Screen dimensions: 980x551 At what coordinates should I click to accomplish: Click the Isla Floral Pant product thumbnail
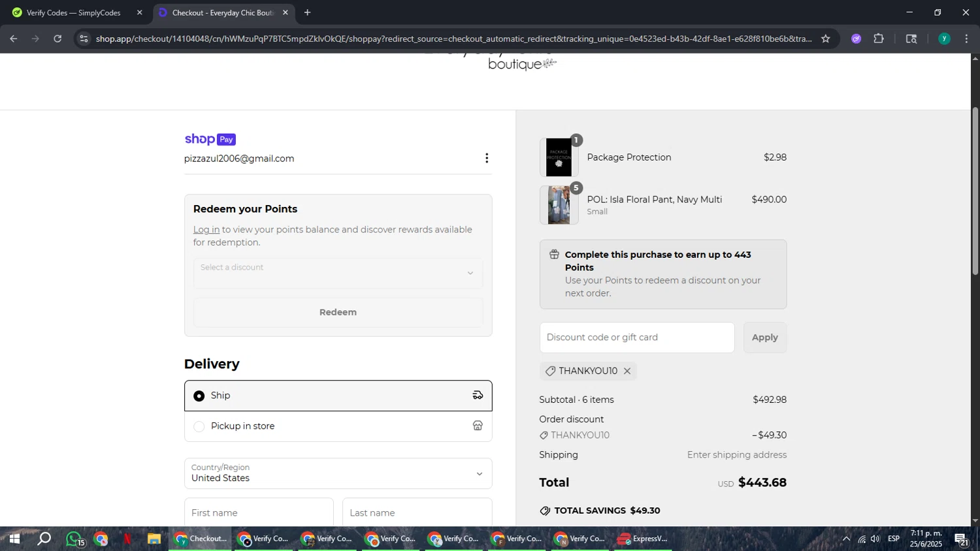pos(559,205)
